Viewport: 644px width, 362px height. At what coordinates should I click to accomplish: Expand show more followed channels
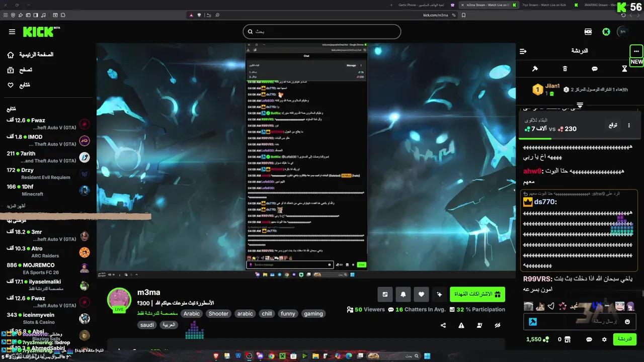(16, 206)
